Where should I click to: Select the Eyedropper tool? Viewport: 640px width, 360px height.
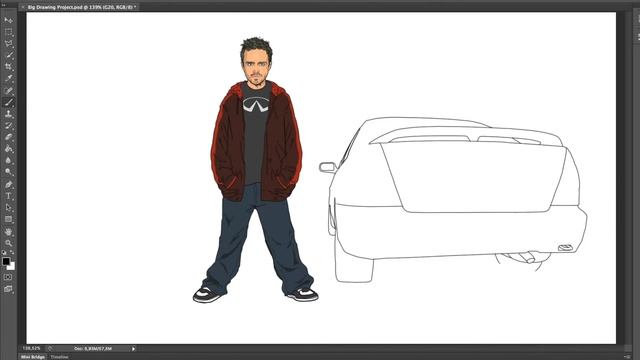tap(8, 78)
